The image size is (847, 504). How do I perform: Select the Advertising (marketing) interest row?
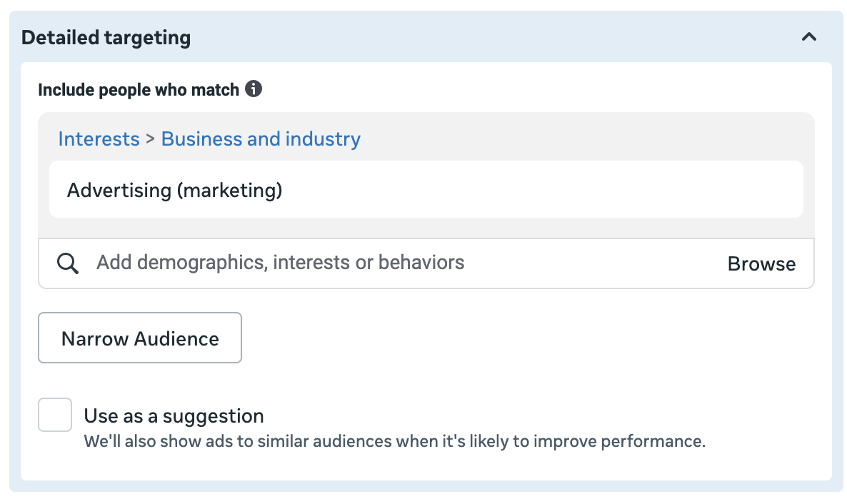(x=175, y=190)
